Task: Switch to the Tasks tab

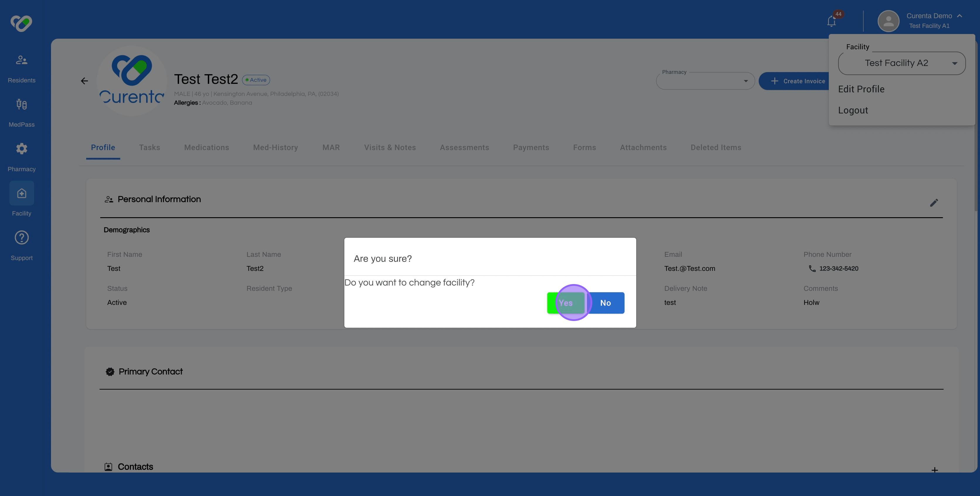Action: pos(149,148)
